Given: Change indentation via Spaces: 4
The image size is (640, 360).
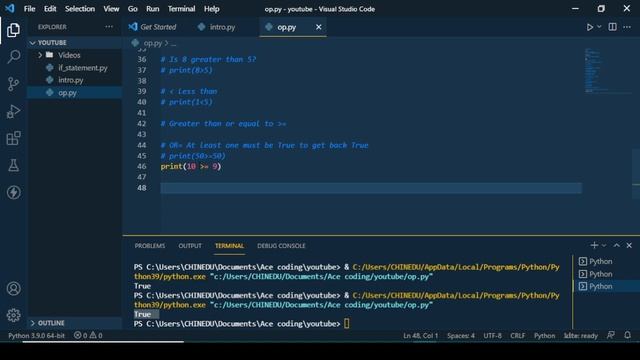Looking at the screenshot, I should point(461,336).
